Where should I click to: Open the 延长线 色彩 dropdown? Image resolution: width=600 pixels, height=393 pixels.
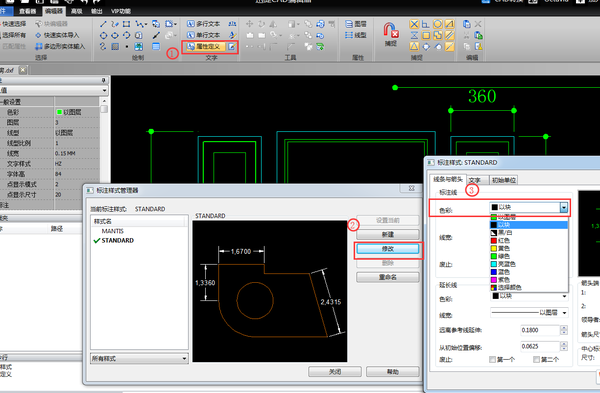coord(529,296)
